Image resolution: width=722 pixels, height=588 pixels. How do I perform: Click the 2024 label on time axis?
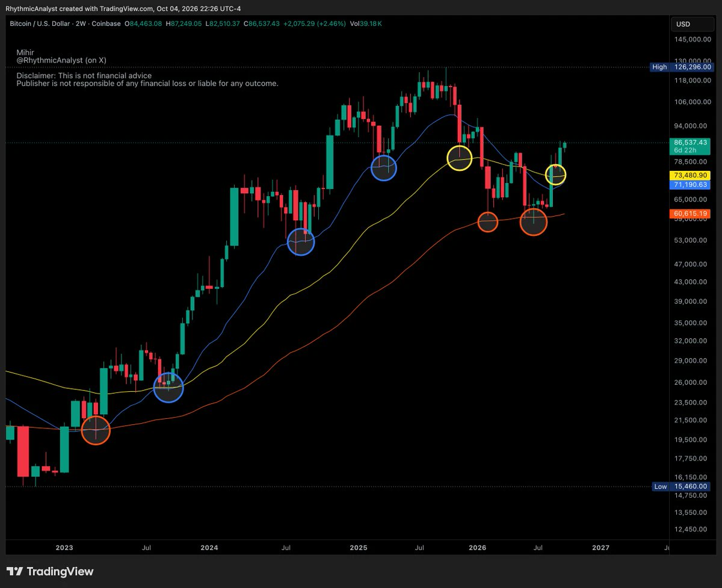coord(209,548)
